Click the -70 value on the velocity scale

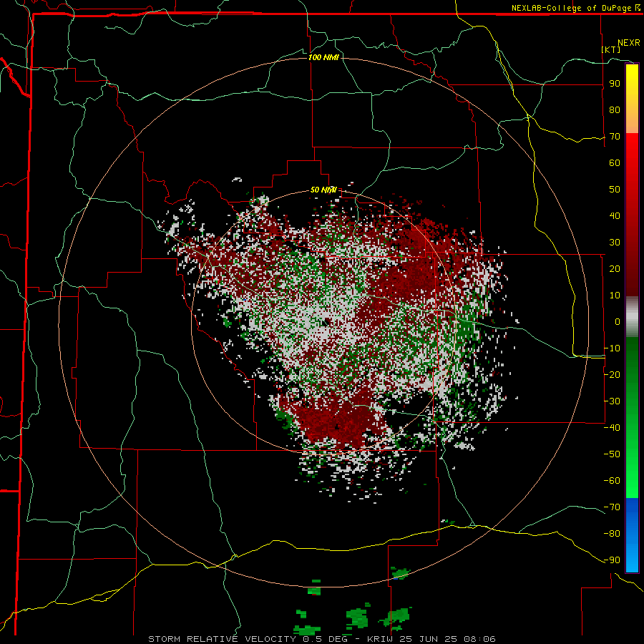612,507
